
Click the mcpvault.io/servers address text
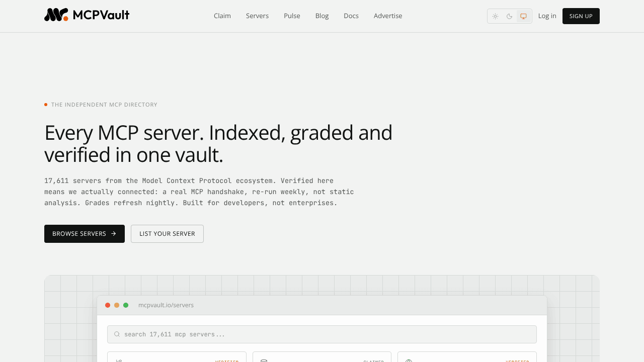click(166, 305)
